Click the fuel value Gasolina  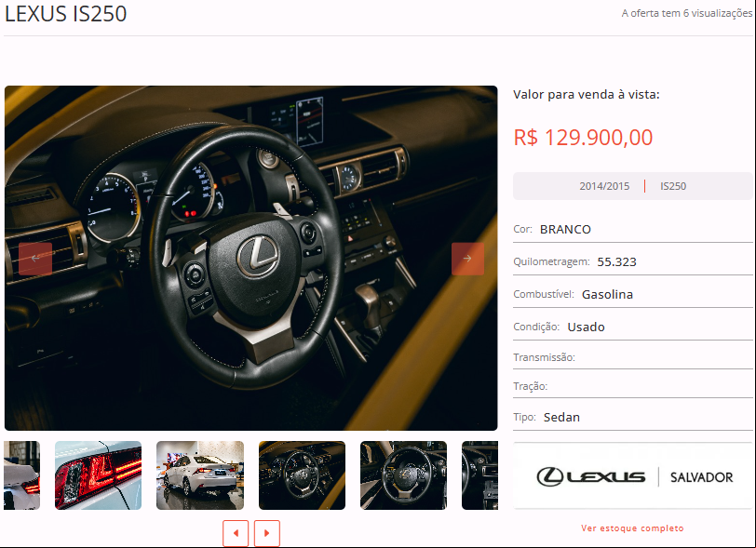point(607,295)
